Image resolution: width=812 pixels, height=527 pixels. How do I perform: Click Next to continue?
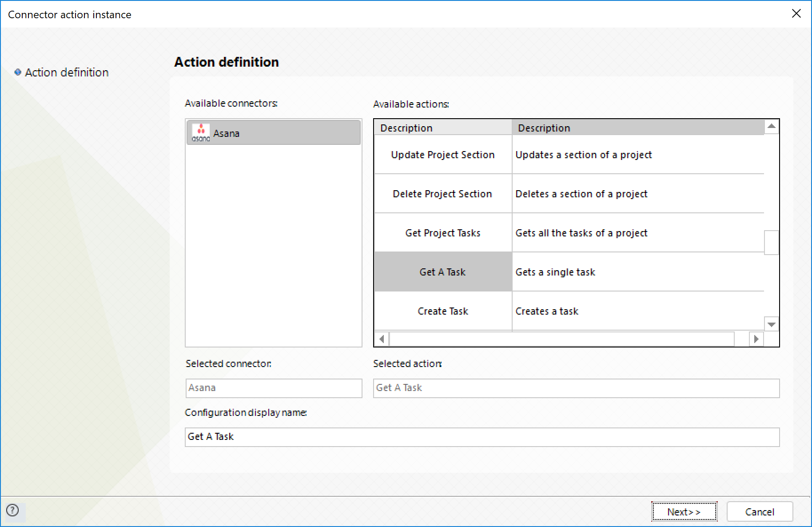684,511
